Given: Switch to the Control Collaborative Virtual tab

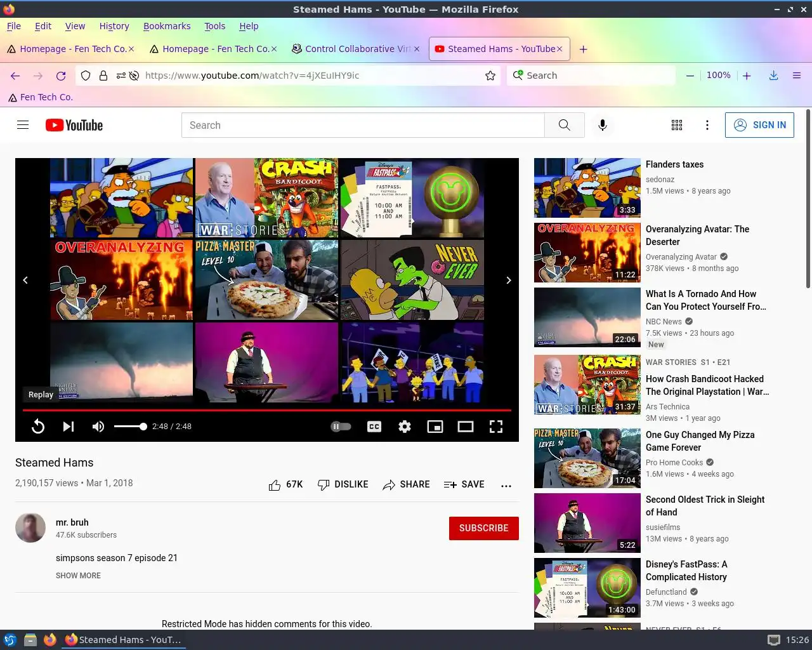Looking at the screenshot, I should point(355,49).
